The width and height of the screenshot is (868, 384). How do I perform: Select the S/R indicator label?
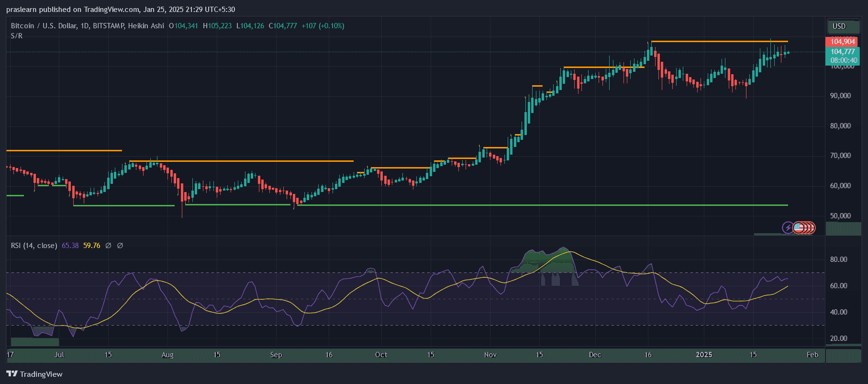(17, 36)
